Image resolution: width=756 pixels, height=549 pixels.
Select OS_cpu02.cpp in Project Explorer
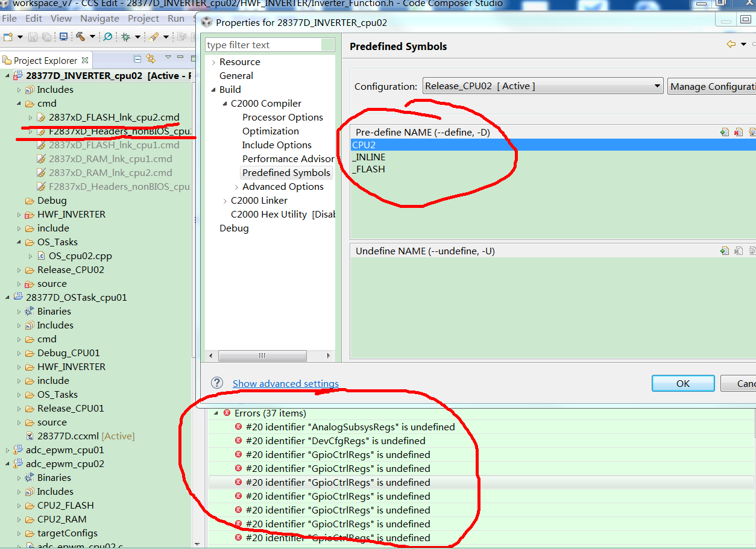(x=80, y=256)
